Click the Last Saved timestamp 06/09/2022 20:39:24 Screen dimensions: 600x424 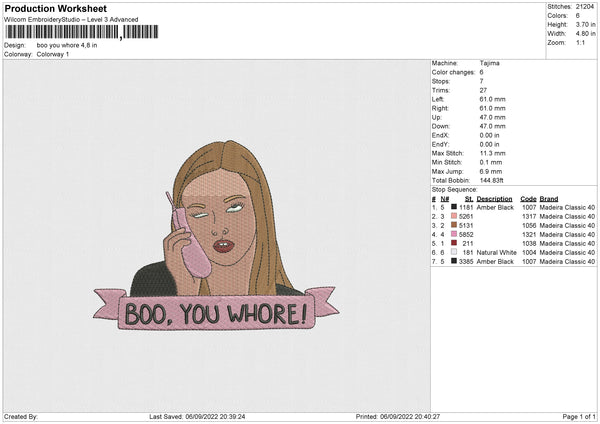[215, 416]
